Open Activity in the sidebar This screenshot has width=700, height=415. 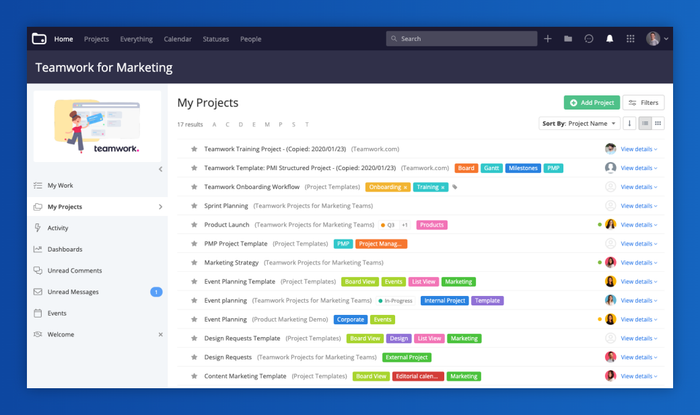[x=97, y=228]
